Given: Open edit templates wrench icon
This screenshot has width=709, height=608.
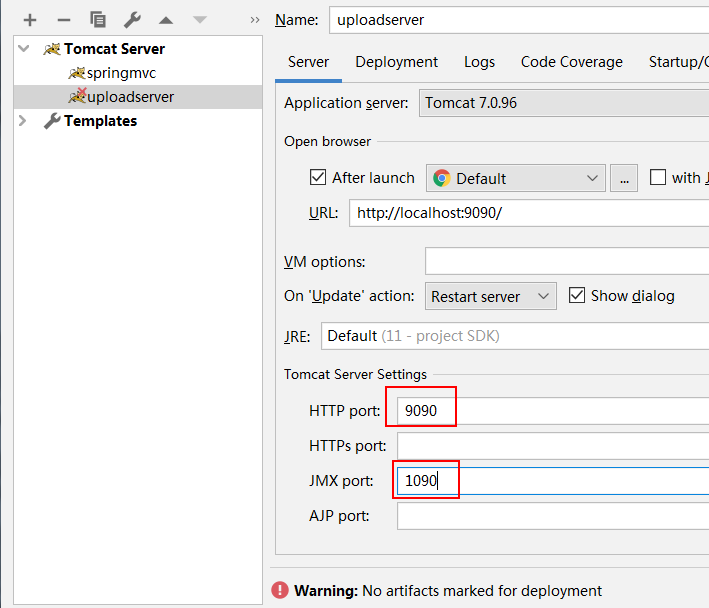Looking at the screenshot, I should (132, 20).
